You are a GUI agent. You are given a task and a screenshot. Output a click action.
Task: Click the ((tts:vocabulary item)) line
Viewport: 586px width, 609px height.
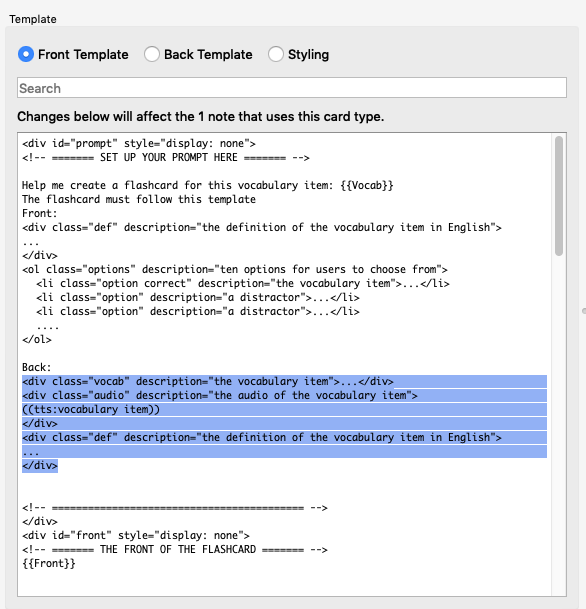(91, 409)
